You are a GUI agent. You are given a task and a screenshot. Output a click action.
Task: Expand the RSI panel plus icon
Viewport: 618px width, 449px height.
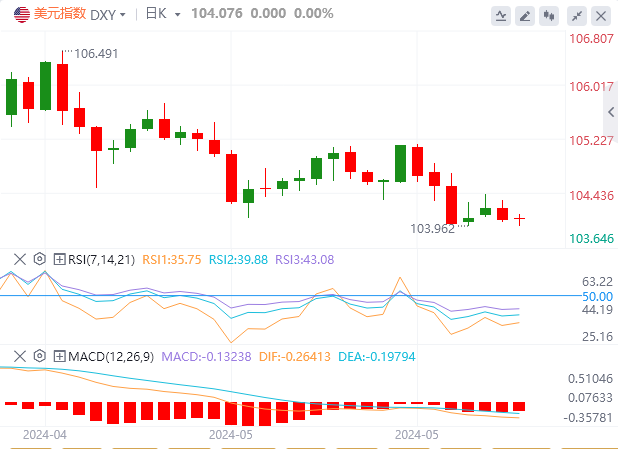[x=59, y=259]
